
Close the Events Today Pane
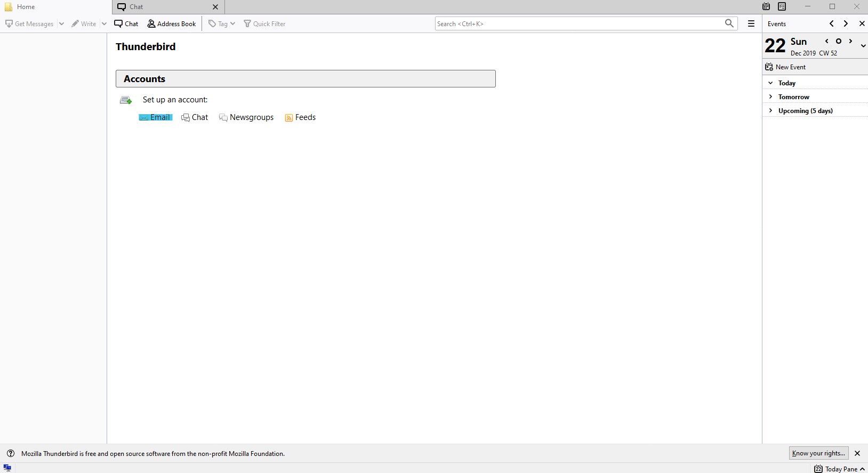tap(862, 23)
